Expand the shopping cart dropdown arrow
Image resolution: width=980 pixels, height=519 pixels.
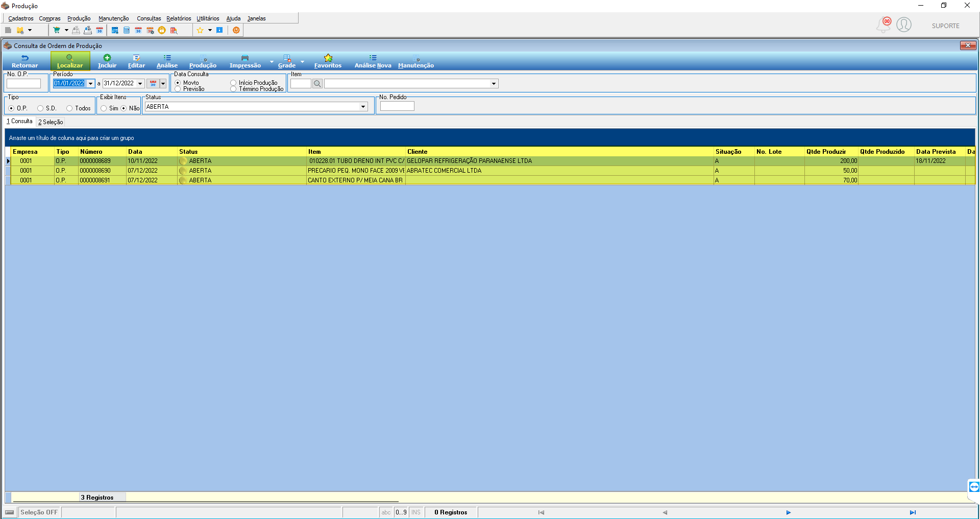pos(66,30)
